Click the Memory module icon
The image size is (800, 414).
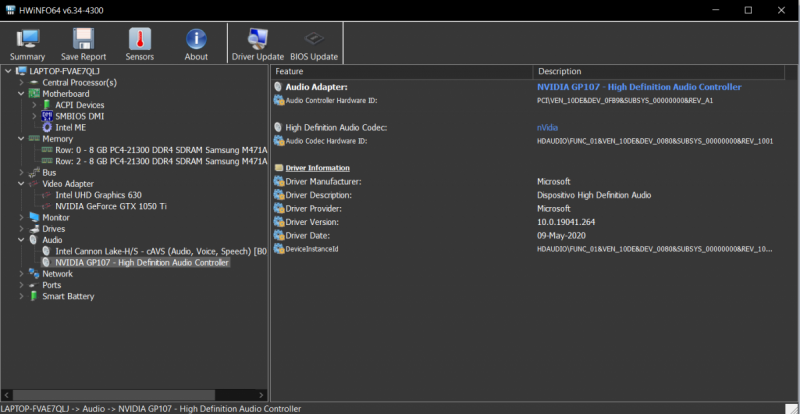coord(34,138)
